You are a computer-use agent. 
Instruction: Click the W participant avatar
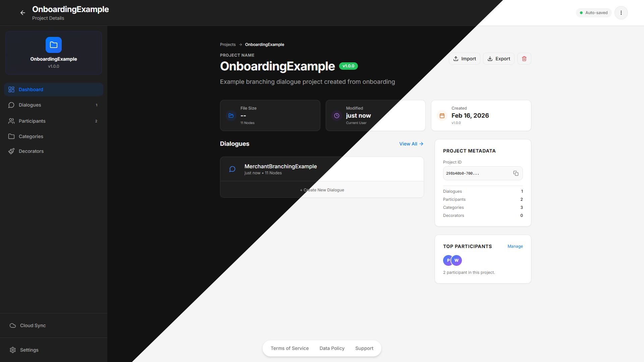pyautogui.click(x=457, y=260)
